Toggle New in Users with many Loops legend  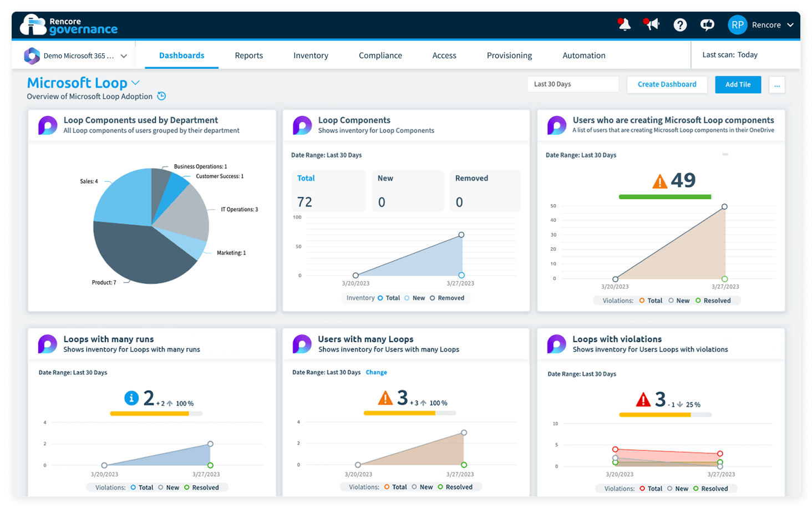point(422,487)
